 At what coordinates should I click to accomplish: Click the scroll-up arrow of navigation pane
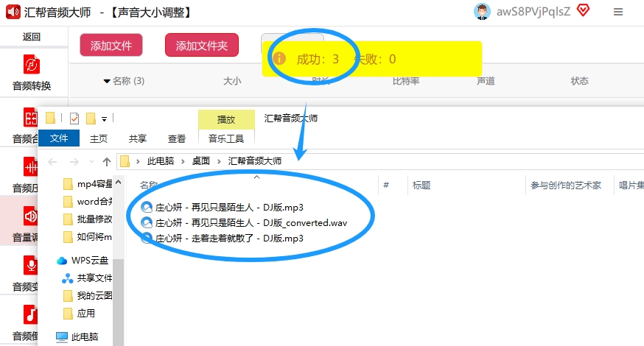tap(119, 182)
